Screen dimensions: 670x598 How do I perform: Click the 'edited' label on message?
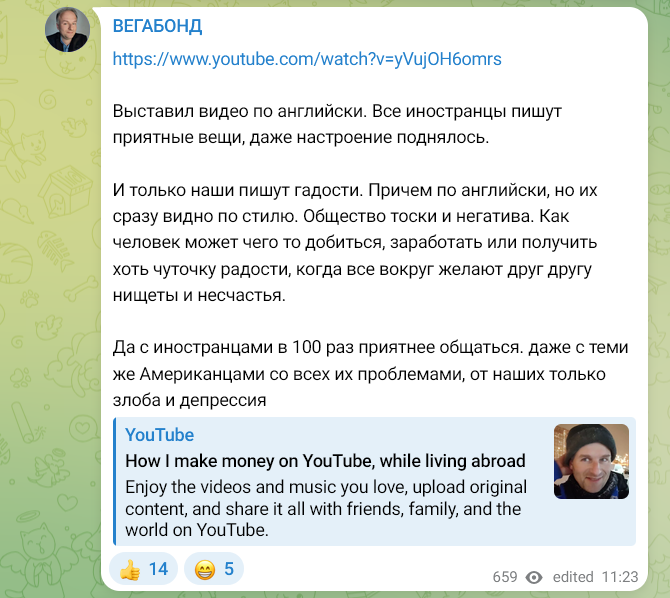point(573,577)
